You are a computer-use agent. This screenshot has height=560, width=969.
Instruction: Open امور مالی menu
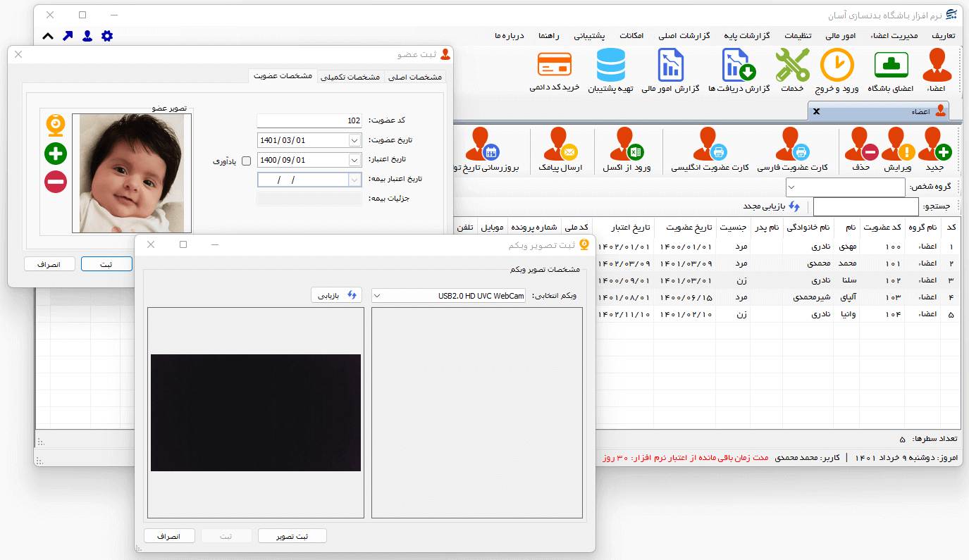click(x=840, y=36)
